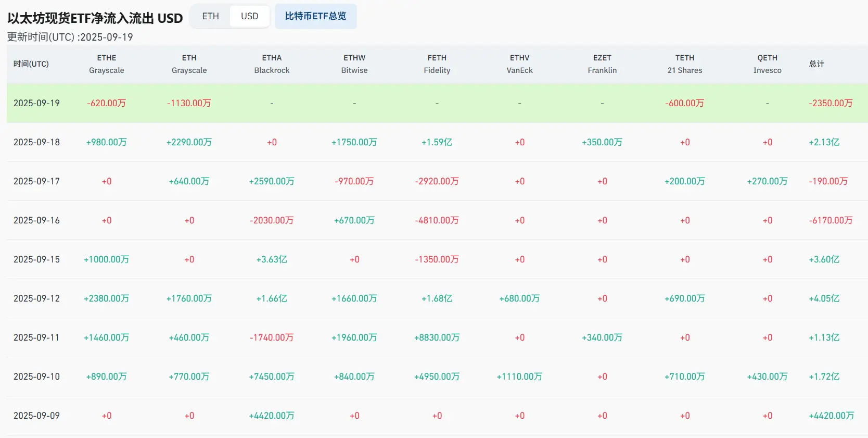Select the +2380.00万 ETHE cell
Image resolution: width=868 pixels, height=438 pixels.
(x=107, y=298)
